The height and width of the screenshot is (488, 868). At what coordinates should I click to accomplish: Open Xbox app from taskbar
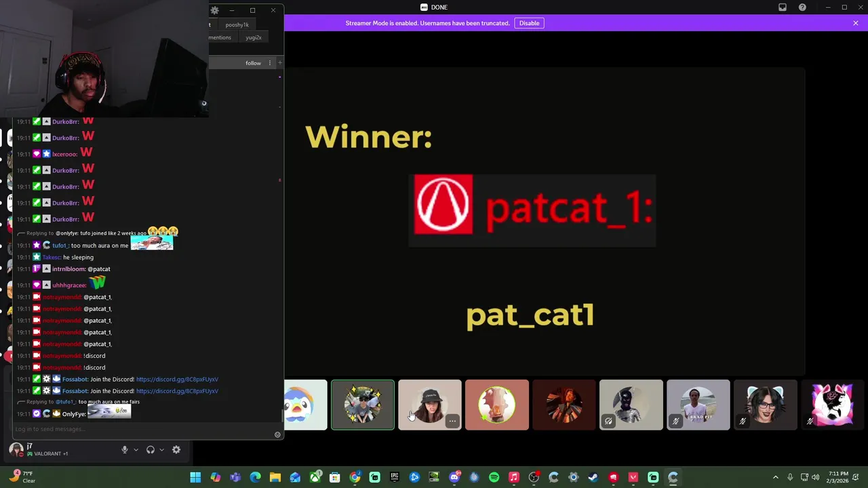coord(315,477)
